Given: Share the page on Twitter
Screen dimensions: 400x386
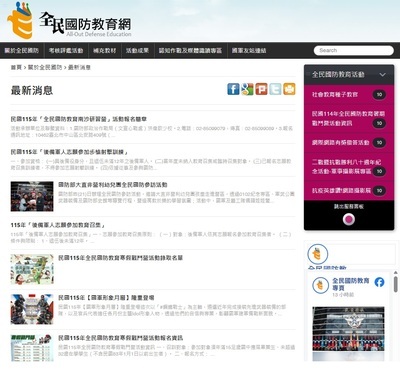Looking at the screenshot, I should pyautogui.click(x=275, y=89).
